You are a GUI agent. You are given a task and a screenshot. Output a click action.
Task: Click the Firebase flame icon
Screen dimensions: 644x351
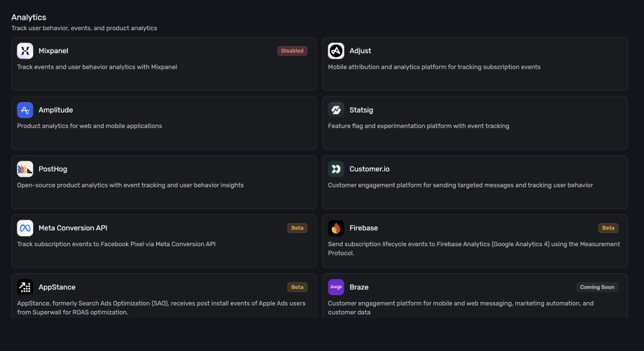(x=336, y=228)
